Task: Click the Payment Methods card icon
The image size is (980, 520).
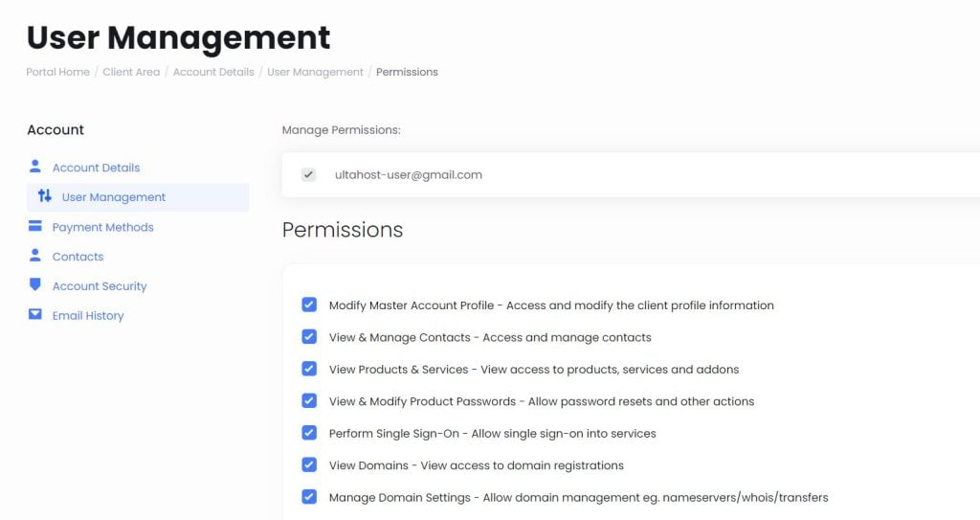Action: point(35,226)
